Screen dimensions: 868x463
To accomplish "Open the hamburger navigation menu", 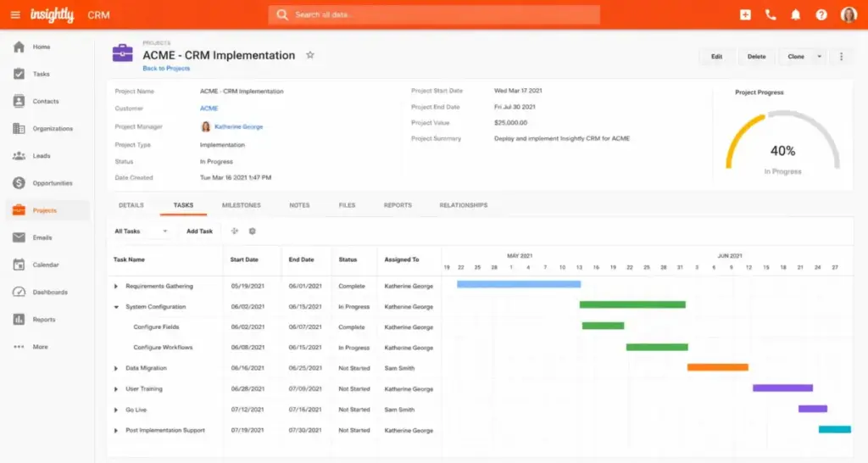I will point(15,14).
